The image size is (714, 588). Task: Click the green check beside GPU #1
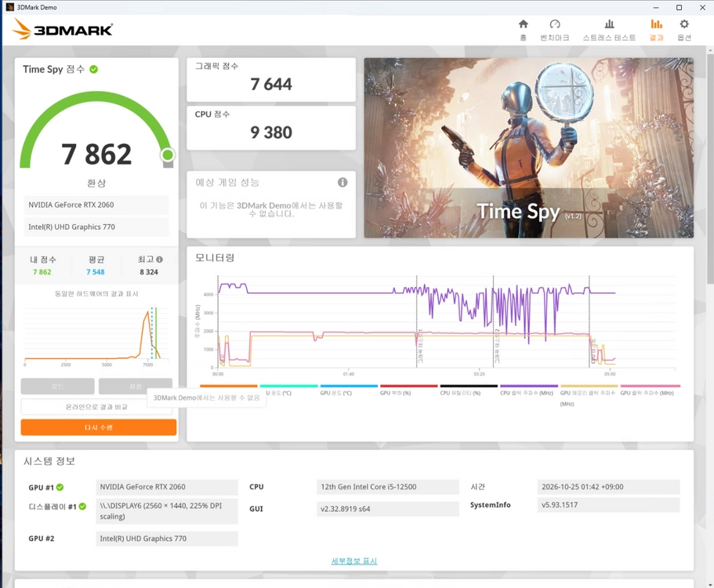[x=60, y=488]
